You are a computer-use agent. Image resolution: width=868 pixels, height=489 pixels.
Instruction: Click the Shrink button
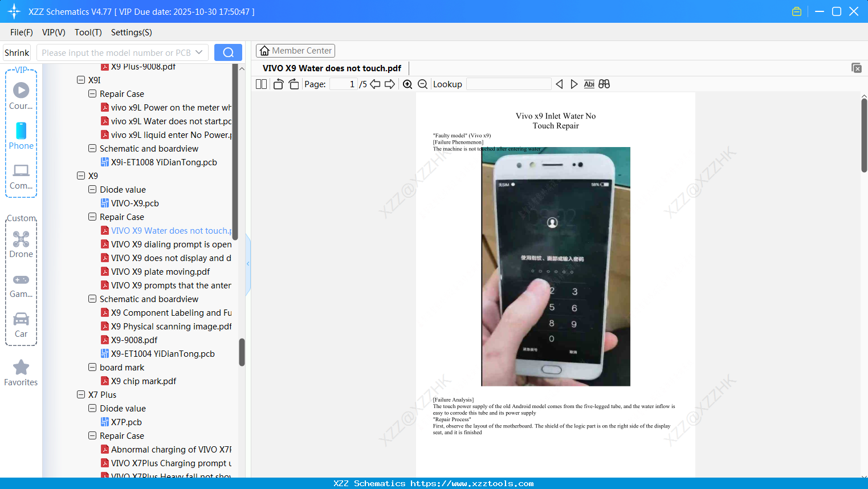tap(17, 52)
